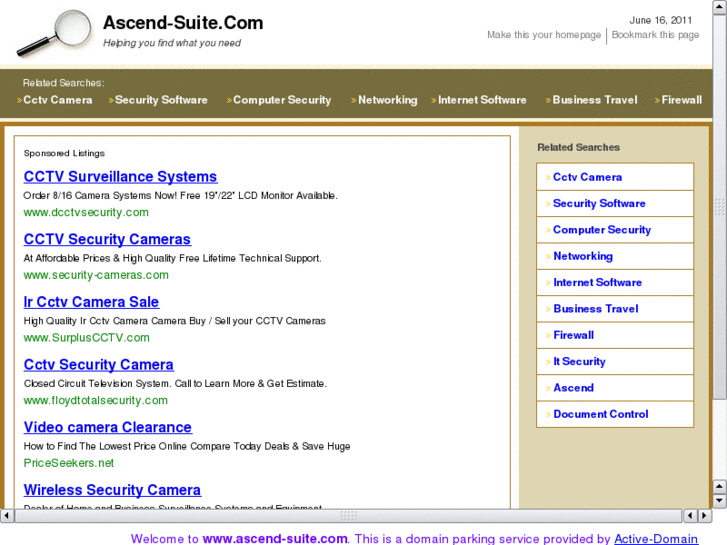Click the horizontal scrollbar left arrow

click(x=6, y=515)
